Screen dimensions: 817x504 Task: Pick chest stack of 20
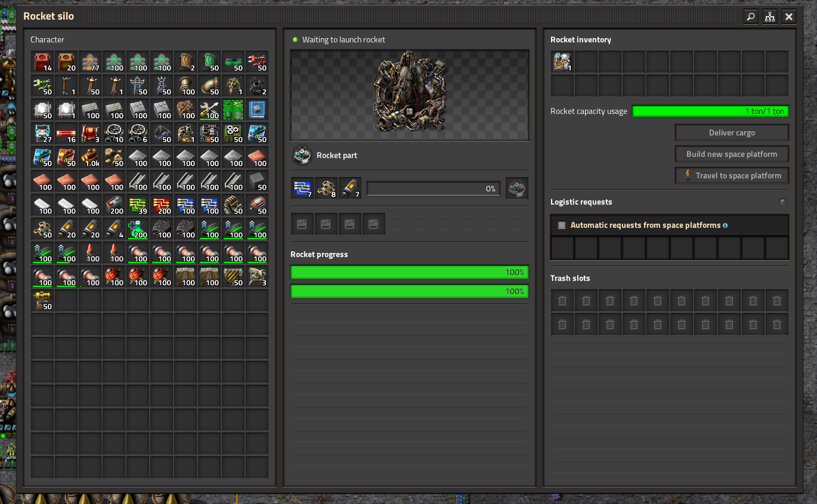tap(66, 62)
